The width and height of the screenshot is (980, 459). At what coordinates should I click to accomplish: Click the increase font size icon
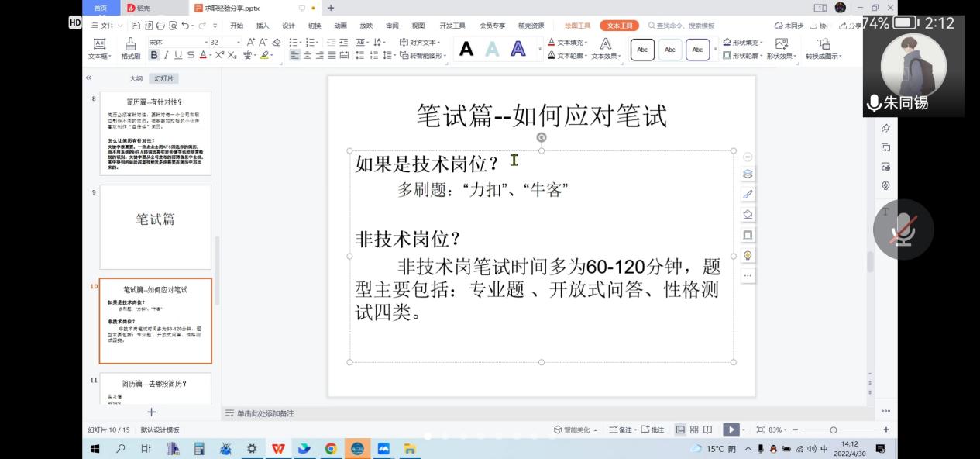[250, 43]
